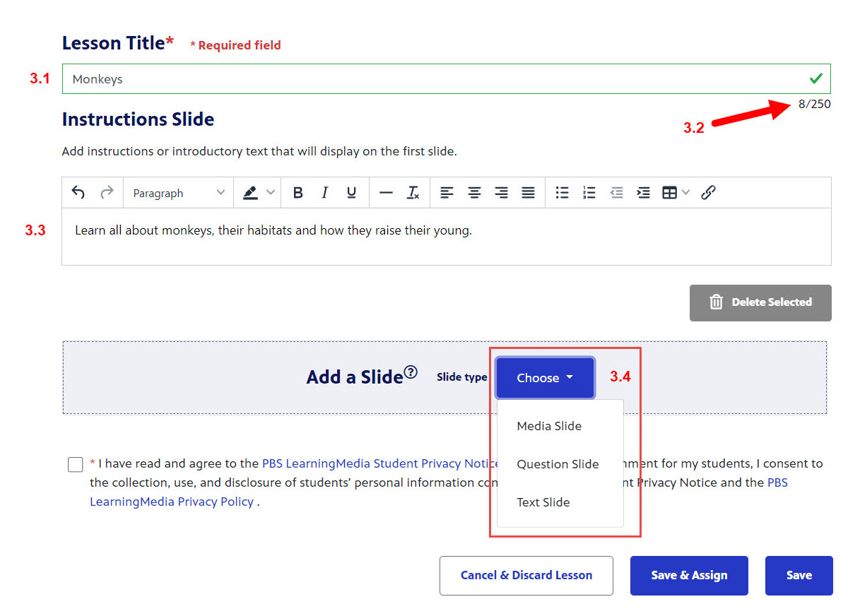Center align the text
The width and height of the screenshot is (860, 616).
474,193
